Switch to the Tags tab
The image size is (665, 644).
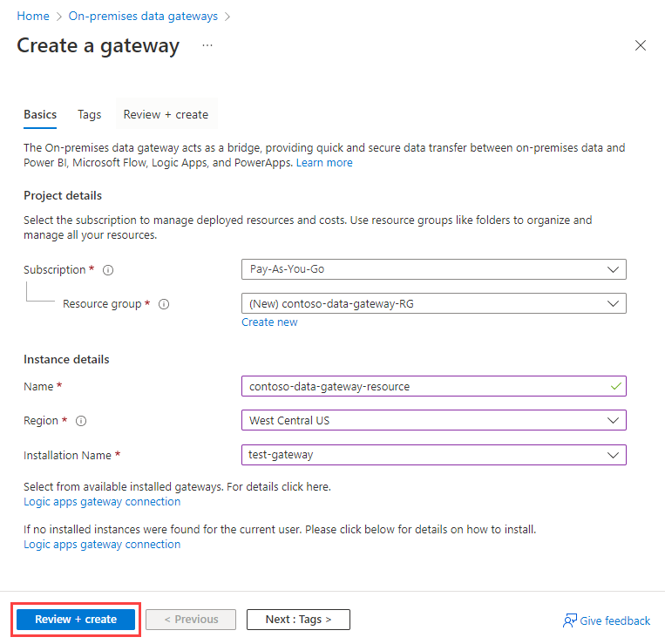90,114
